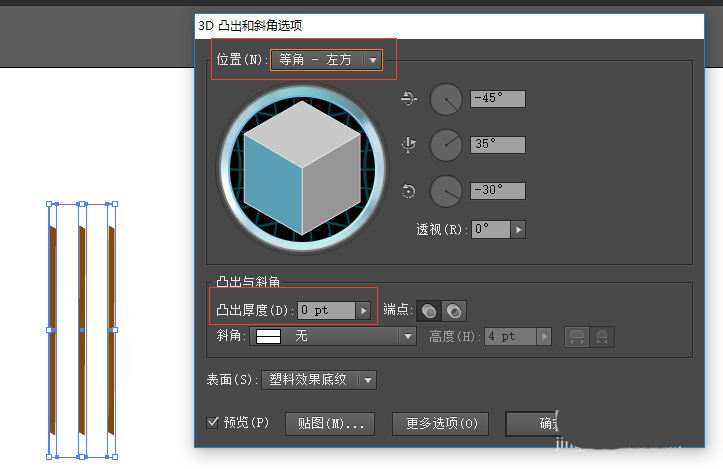This screenshot has height=469, width=723.
Task: Click the 贴图 Map Art button
Action: point(330,424)
